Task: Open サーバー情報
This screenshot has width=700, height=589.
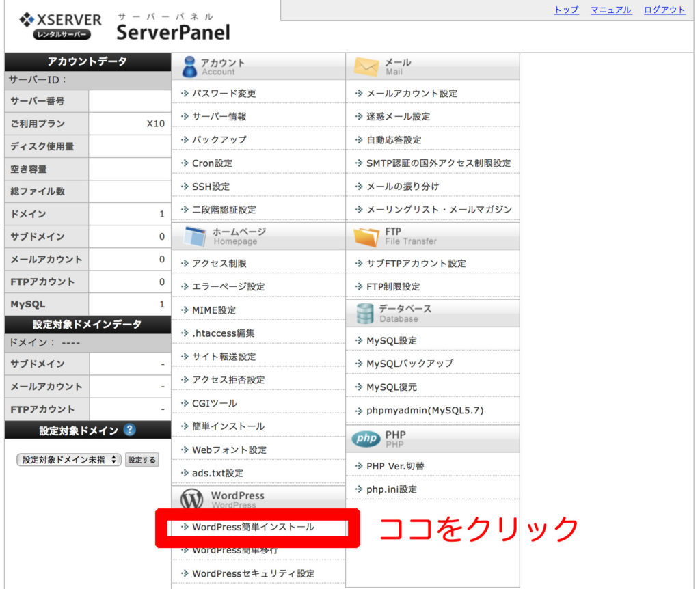Action: pyautogui.click(x=219, y=116)
